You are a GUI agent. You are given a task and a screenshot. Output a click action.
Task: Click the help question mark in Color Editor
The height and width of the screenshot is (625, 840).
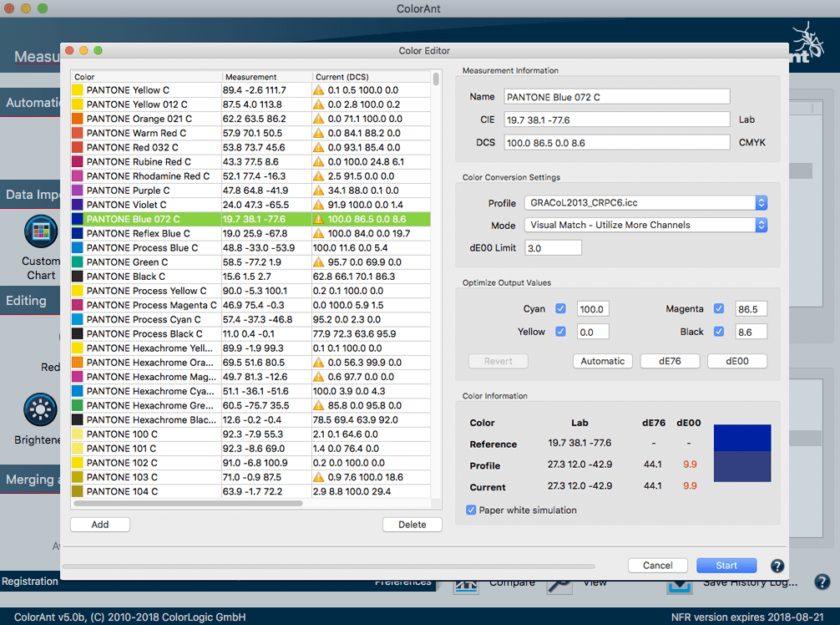click(x=777, y=565)
